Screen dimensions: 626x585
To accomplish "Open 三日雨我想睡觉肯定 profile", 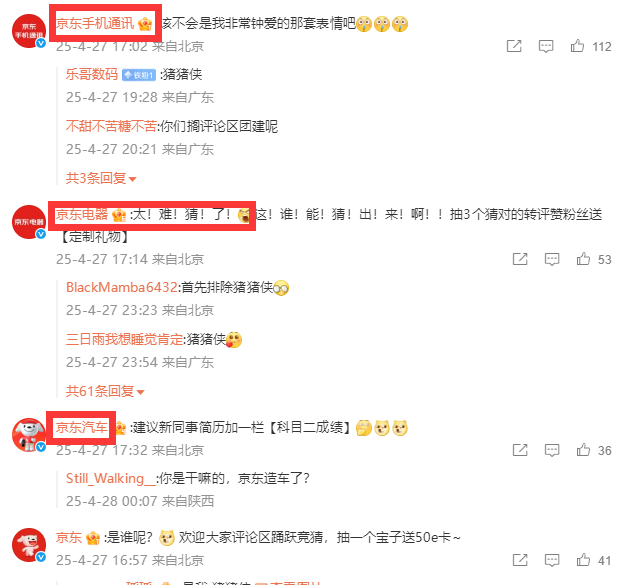I will [125, 339].
